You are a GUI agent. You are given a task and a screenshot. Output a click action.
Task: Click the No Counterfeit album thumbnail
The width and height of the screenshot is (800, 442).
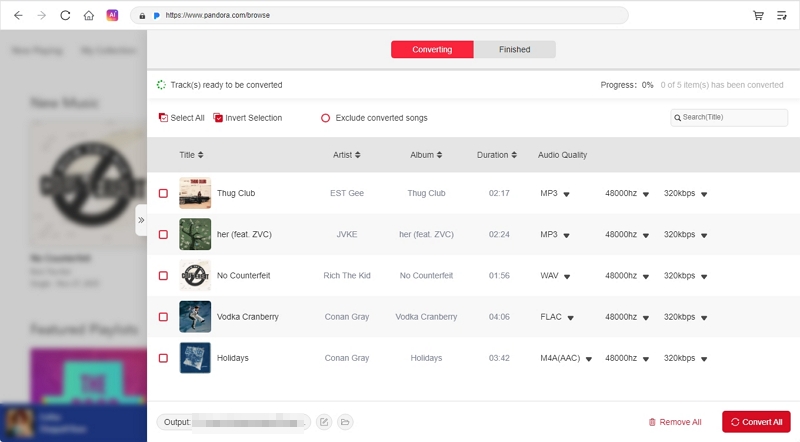pos(195,276)
